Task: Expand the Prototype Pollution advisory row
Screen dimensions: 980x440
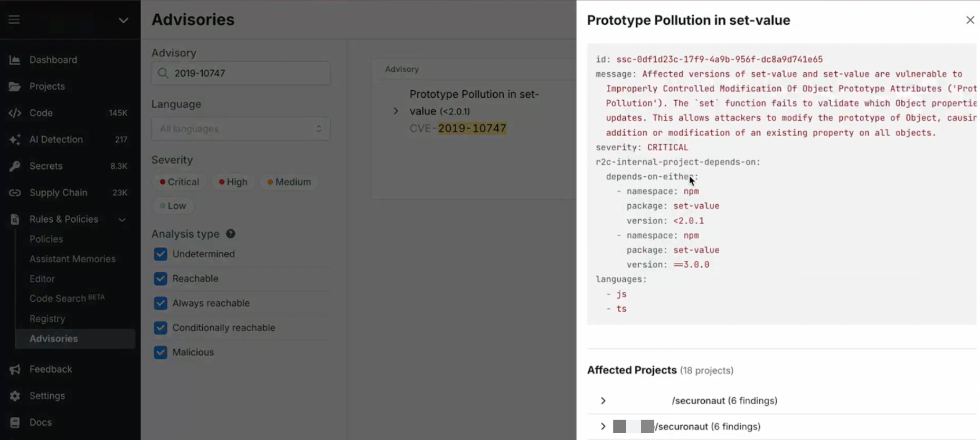Action: [395, 111]
